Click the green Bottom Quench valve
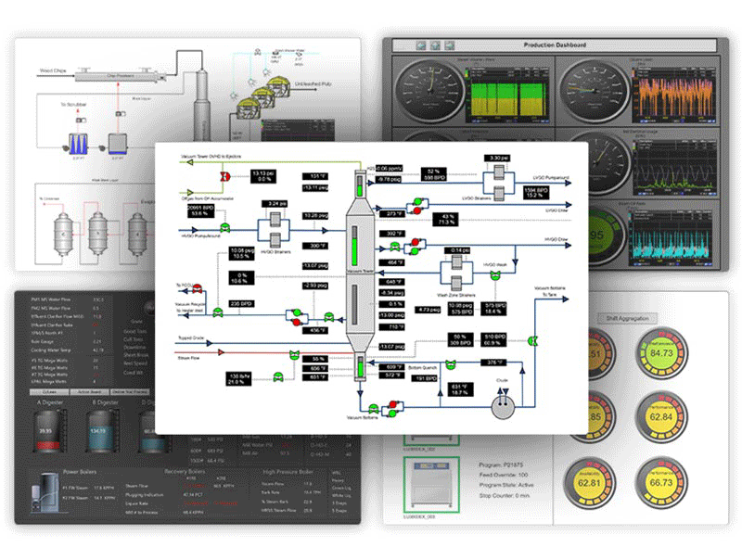This screenshot has width=742, height=560. click(x=451, y=364)
